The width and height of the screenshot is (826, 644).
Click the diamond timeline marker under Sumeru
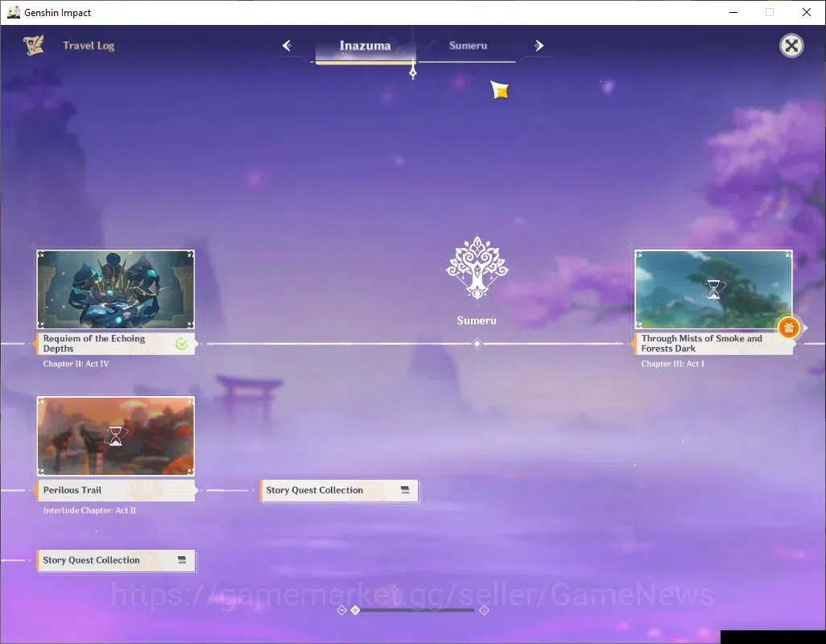[x=477, y=344]
